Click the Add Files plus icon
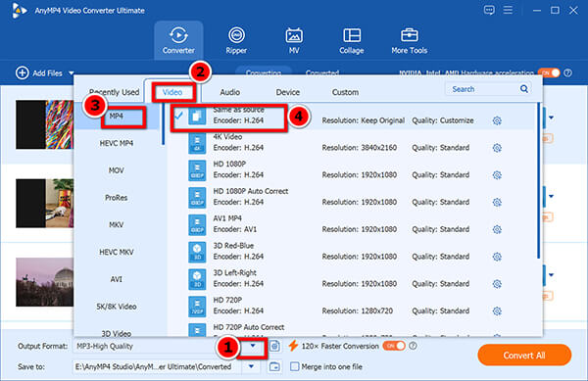 point(22,72)
